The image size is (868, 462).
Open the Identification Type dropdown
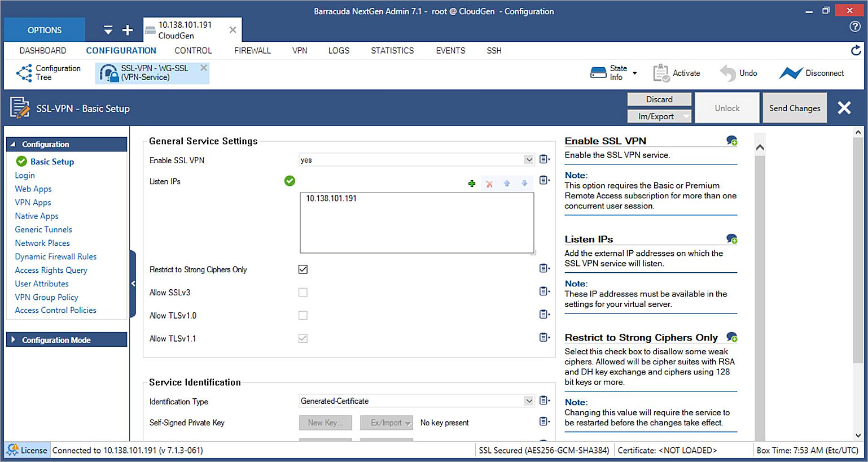529,400
